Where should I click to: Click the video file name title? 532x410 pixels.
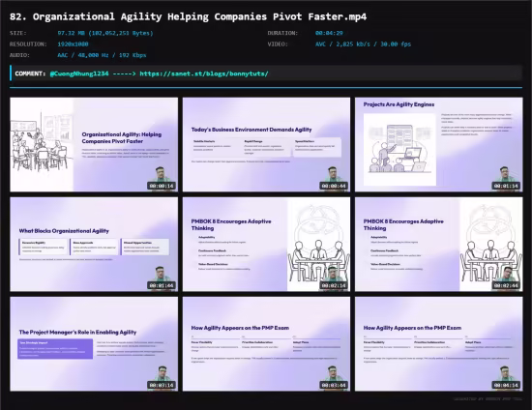[x=189, y=16]
